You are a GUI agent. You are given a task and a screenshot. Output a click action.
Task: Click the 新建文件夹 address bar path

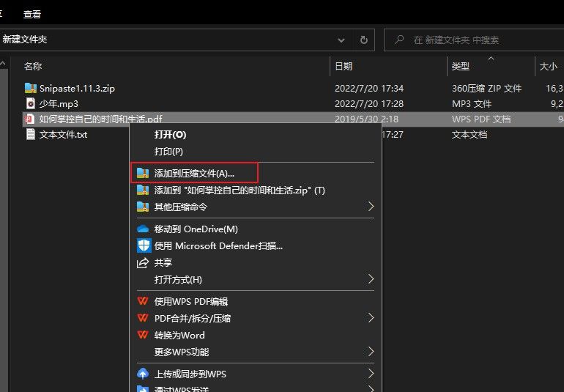pos(24,40)
